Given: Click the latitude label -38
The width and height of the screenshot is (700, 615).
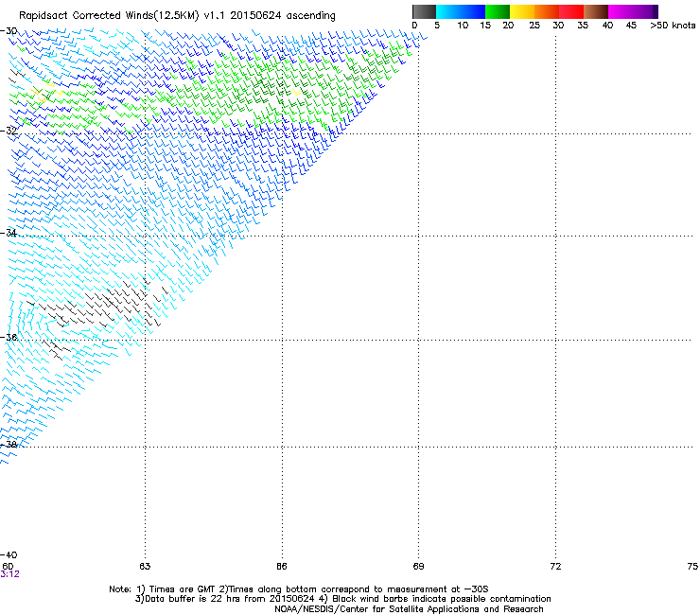Looking at the screenshot, I should (x=9, y=445).
